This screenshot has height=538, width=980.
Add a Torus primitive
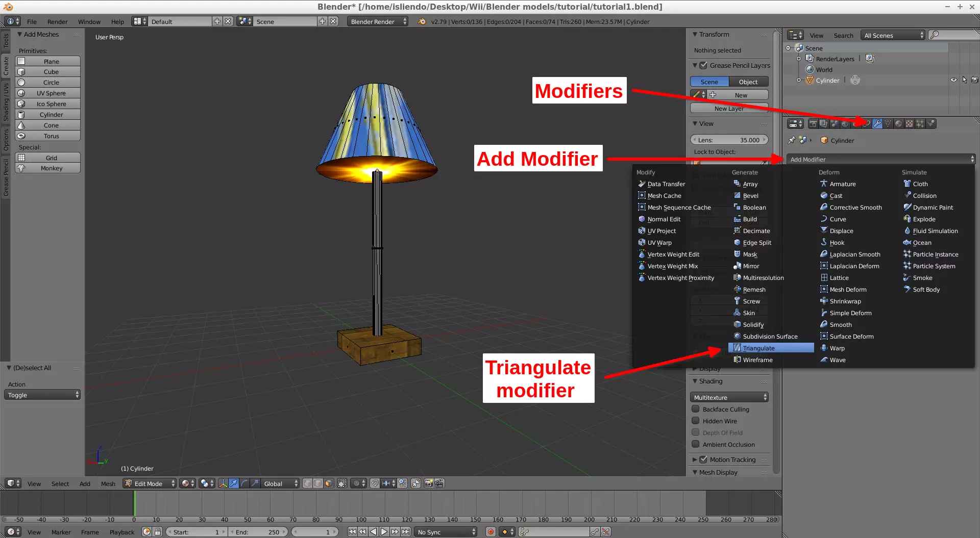[x=48, y=136]
